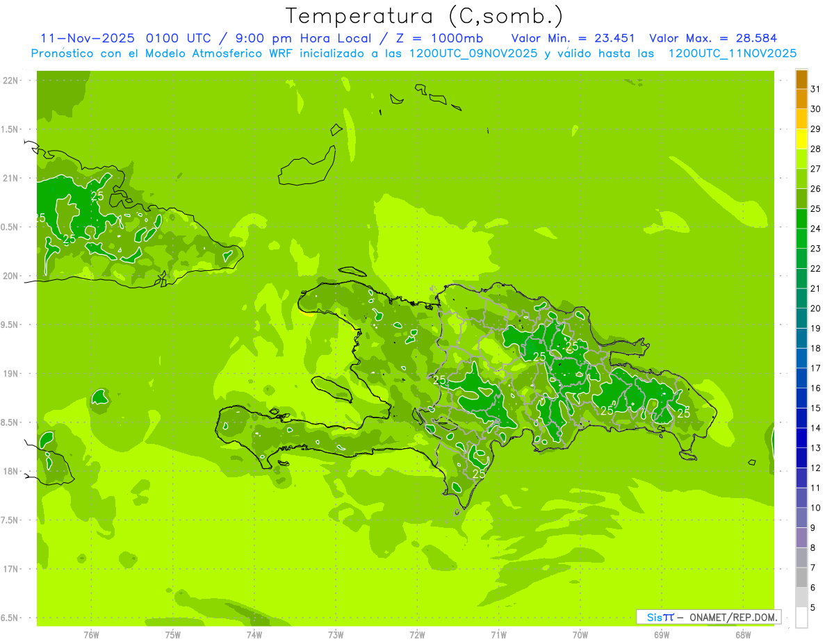Click the "18N" latitude axis label
The width and height of the screenshot is (834, 644).
[x=11, y=471]
